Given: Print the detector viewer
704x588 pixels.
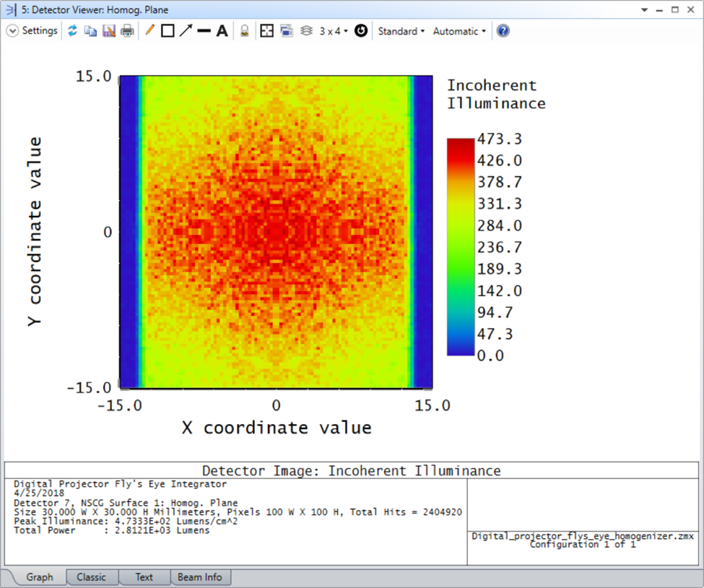Looking at the screenshot, I should coord(127,30).
